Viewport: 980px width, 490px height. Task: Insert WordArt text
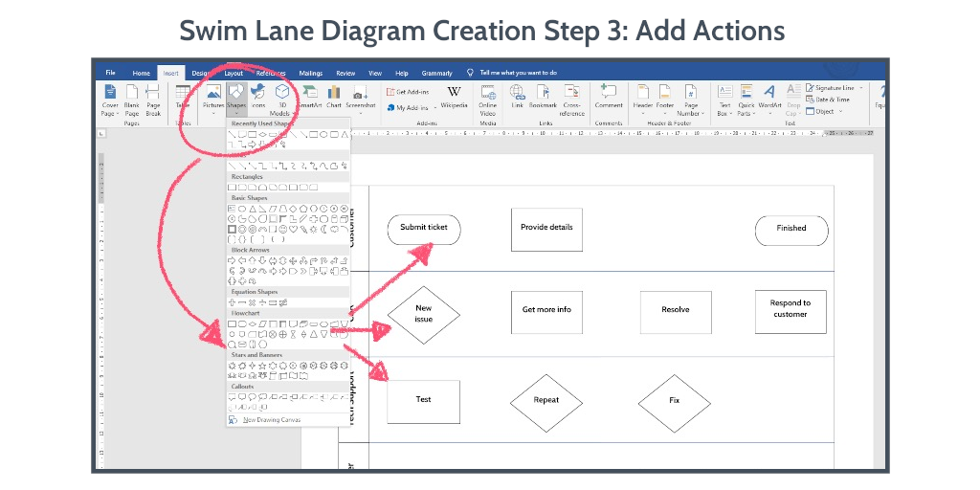click(770, 100)
